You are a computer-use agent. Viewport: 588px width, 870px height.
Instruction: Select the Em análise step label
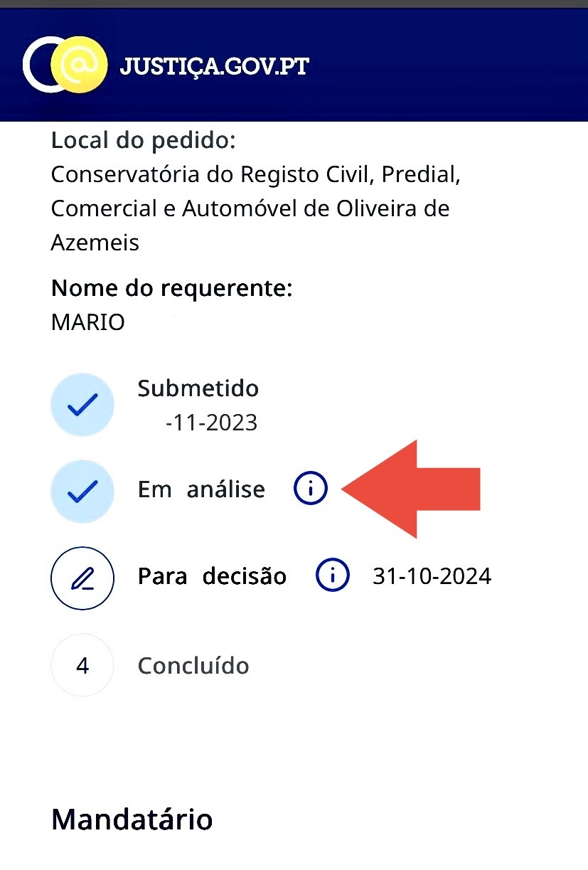(x=201, y=489)
